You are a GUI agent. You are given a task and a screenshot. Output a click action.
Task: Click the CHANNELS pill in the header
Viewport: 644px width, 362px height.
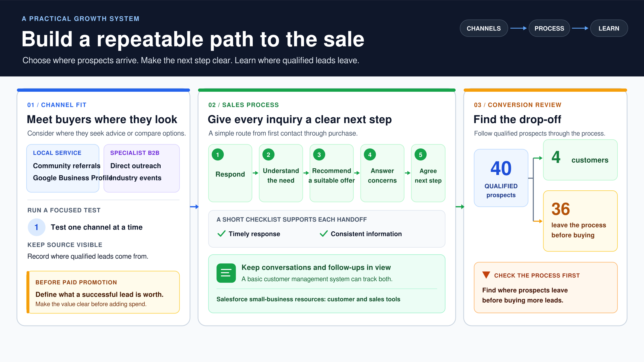point(484,28)
